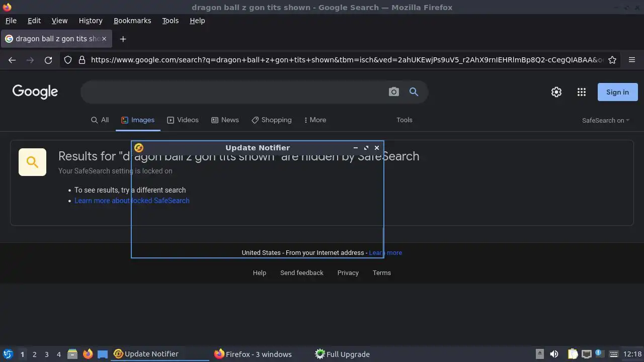Open the tracking protection shield icon
The height and width of the screenshot is (362, 644).
coord(68,60)
